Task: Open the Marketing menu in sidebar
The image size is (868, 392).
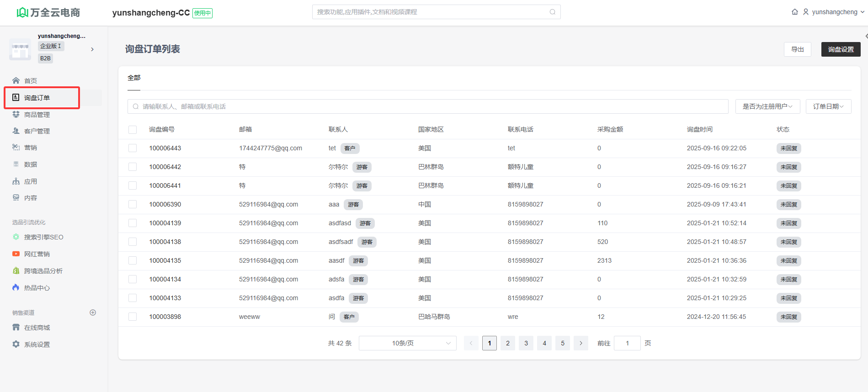Action: [31, 148]
